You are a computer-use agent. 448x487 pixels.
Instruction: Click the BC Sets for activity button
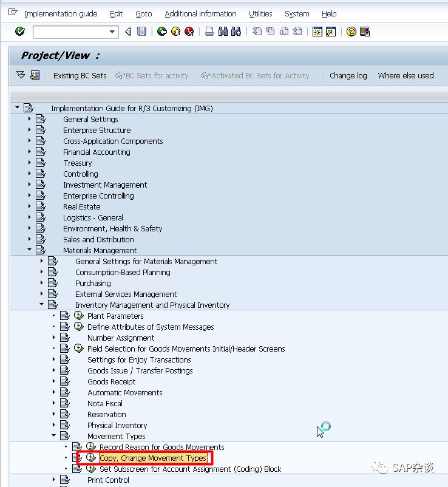point(152,75)
